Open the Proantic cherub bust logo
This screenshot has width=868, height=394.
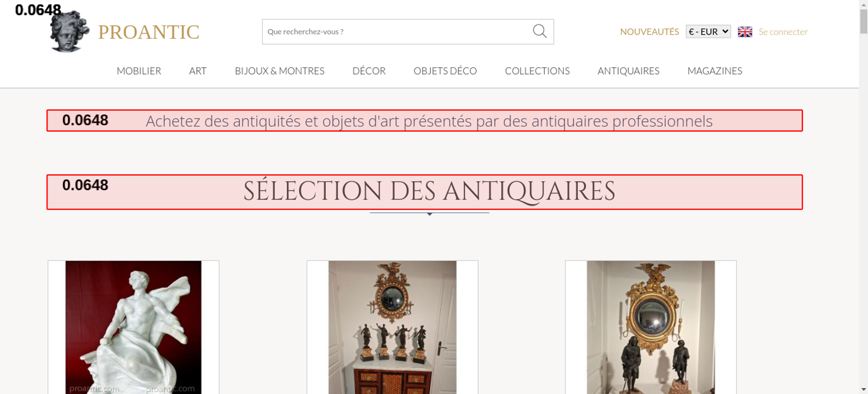tap(70, 31)
